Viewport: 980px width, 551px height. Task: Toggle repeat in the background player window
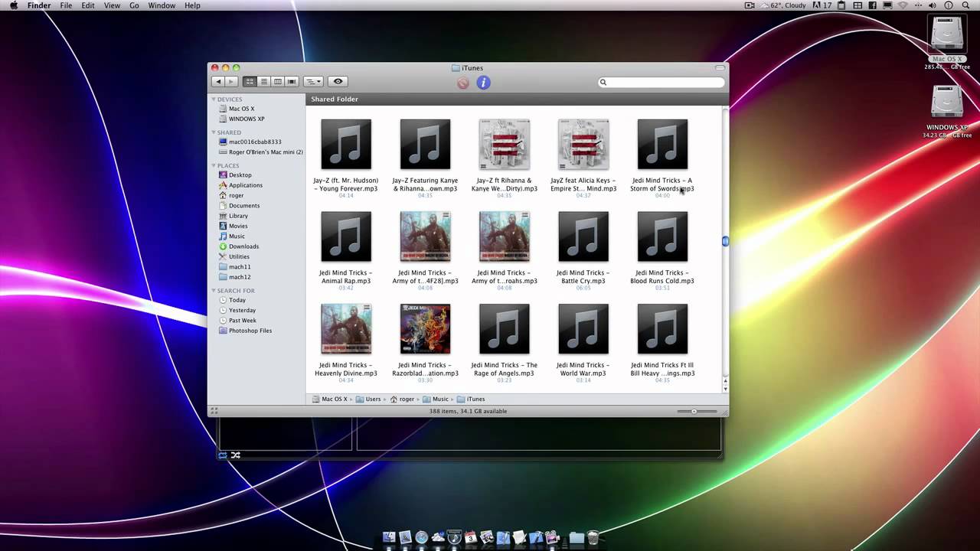point(223,455)
